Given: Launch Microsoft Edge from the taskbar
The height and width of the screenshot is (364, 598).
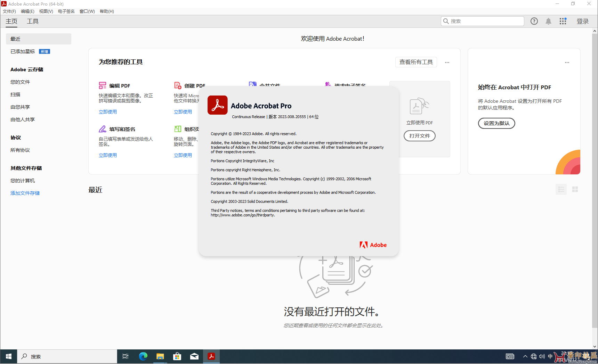Looking at the screenshot, I should tap(143, 356).
